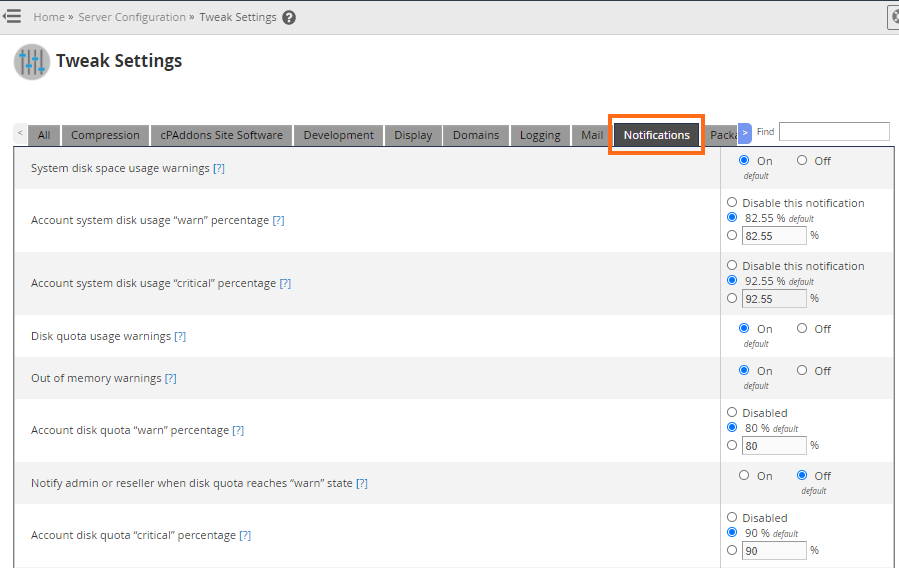
Task: Open help for System disk space usage warnings
Action: (219, 168)
